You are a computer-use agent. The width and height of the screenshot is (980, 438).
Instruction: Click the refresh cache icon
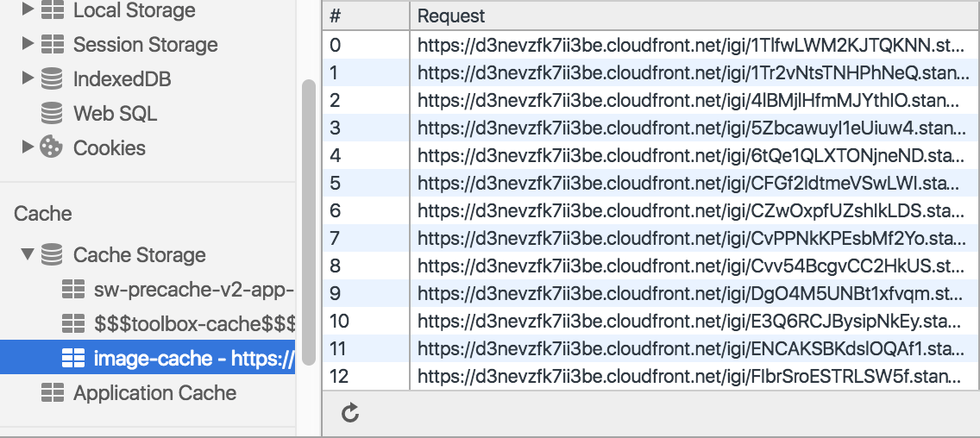click(x=349, y=413)
